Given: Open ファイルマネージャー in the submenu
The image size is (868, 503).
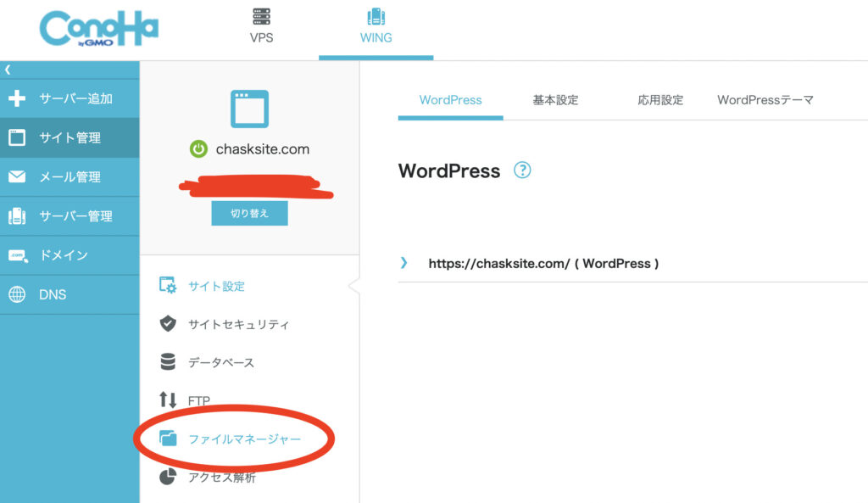Looking at the screenshot, I should (x=245, y=439).
